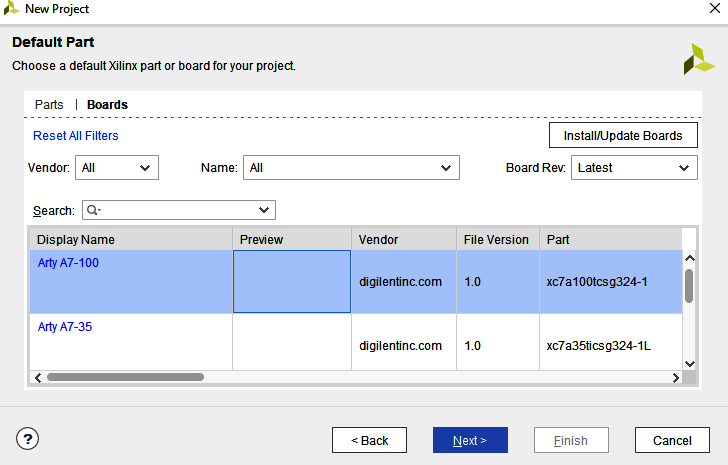Image resolution: width=728 pixels, height=465 pixels.
Task: Sort by File Version column header
Action: 498,239
